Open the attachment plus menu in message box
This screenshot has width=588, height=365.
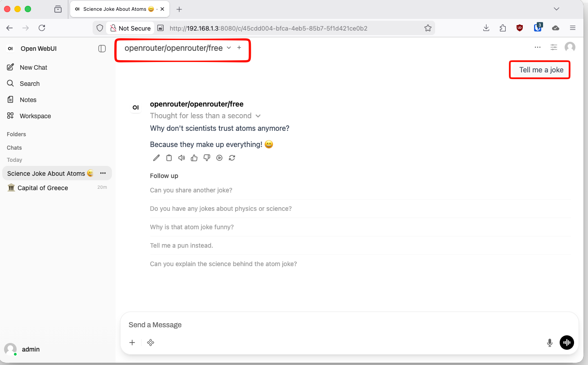[x=132, y=343]
